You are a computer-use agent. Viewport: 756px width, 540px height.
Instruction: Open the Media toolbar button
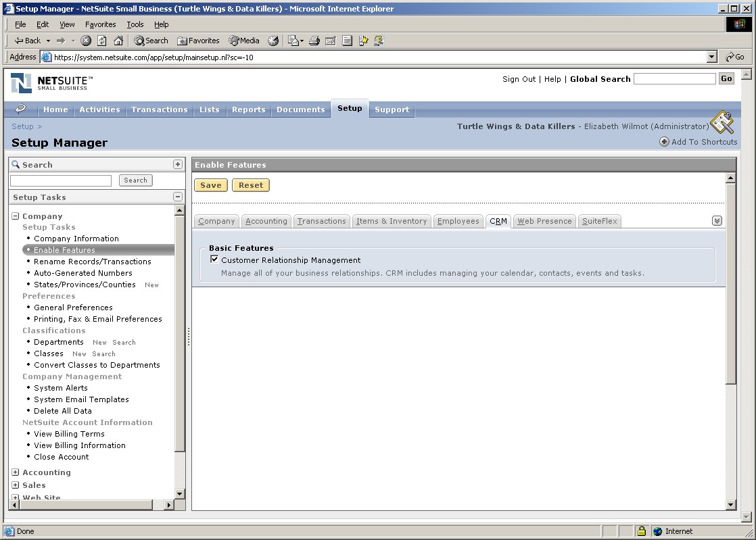[244, 41]
